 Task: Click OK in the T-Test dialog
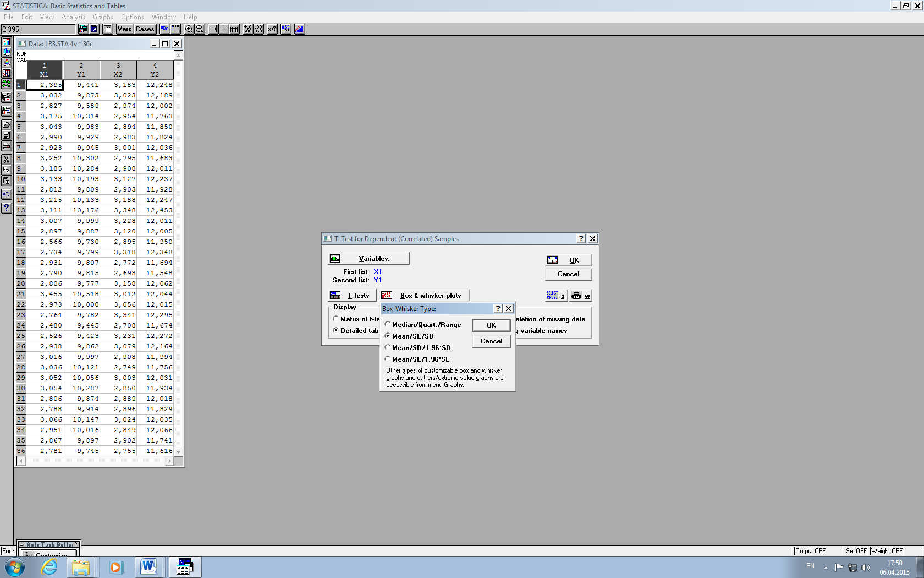coord(569,260)
